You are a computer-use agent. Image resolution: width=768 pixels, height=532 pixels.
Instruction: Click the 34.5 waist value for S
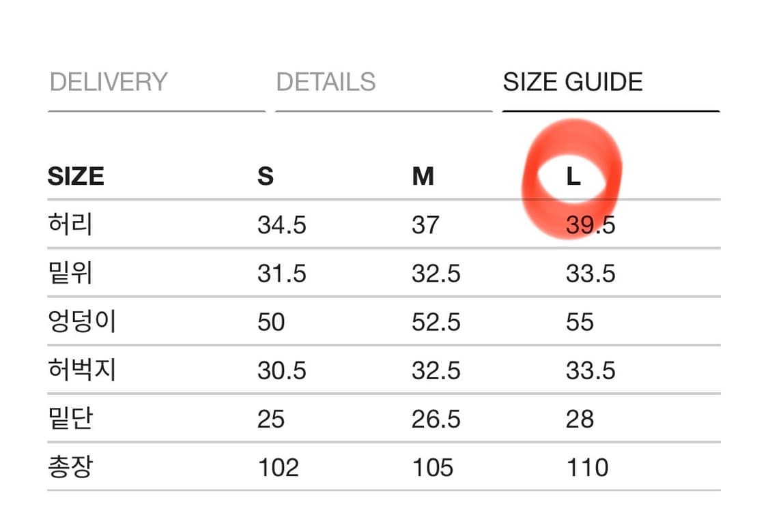pyautogui.click(x=282, y=225)
